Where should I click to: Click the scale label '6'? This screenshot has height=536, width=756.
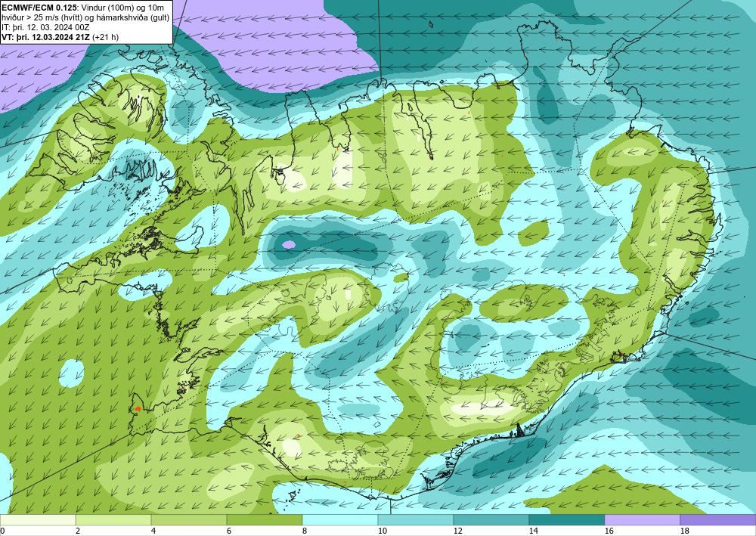[229, 531]
